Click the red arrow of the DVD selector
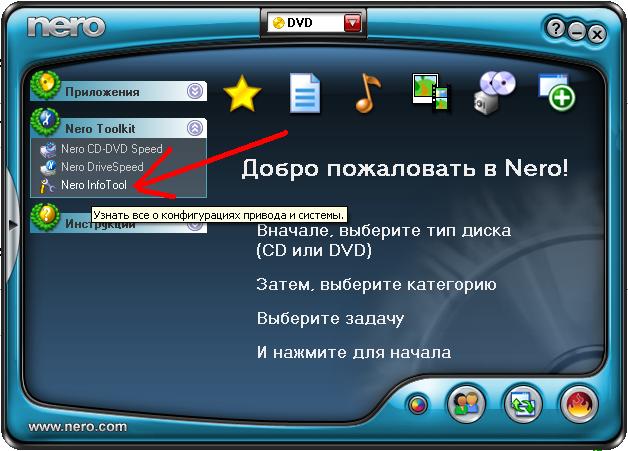The image size is (628, 451). [352, 23]
